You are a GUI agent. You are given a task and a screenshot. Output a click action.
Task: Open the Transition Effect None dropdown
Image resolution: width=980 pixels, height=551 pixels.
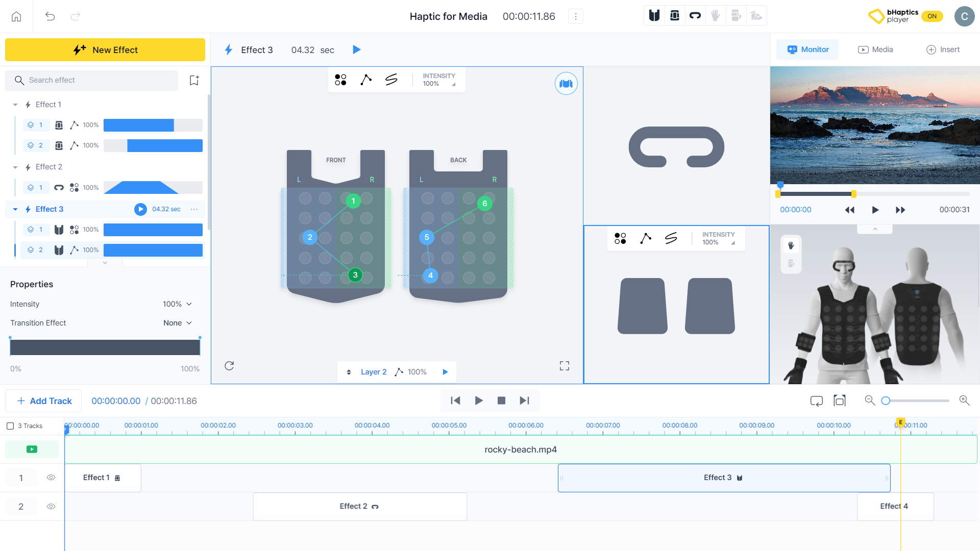pos(178,323)
